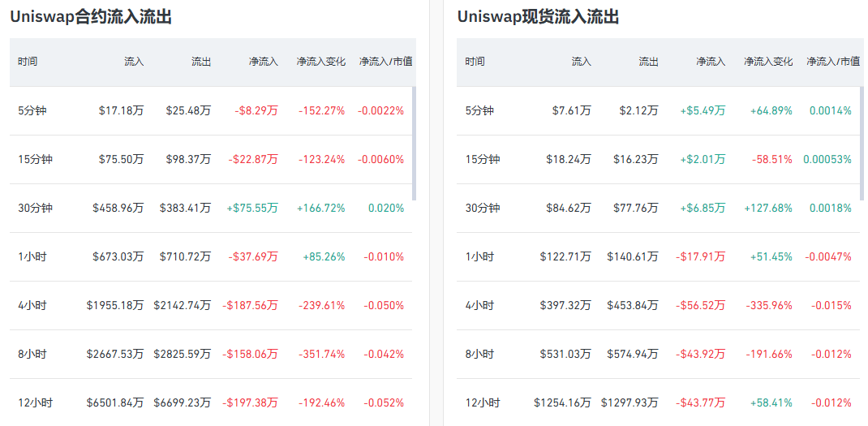Click the +64.89% change value
This screenshot has width=868, height=426.
coord(771,111)
